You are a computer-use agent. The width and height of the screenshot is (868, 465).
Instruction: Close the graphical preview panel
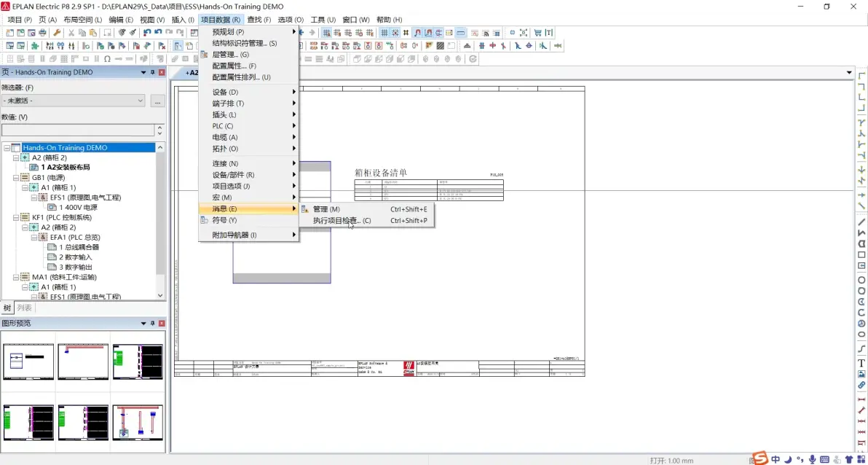[x=162, y=323]
